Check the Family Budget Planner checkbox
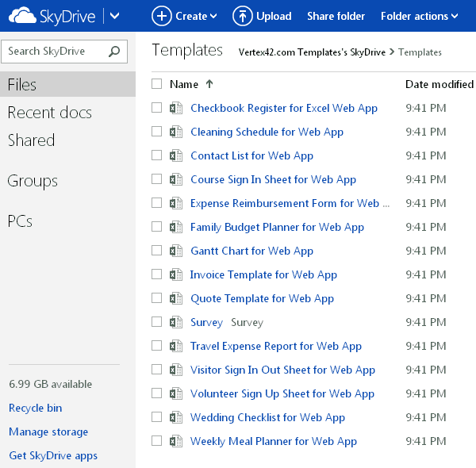476x468 pixels. click(156, 226)
